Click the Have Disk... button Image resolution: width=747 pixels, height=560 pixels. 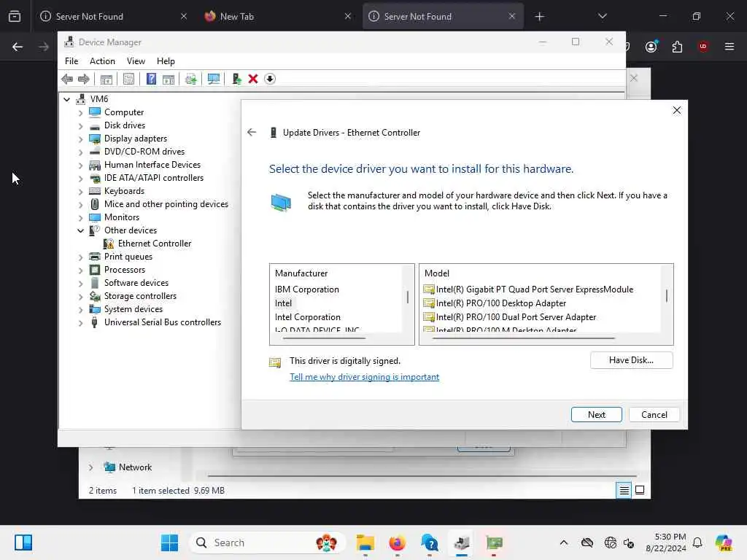(x=631, y=360)
